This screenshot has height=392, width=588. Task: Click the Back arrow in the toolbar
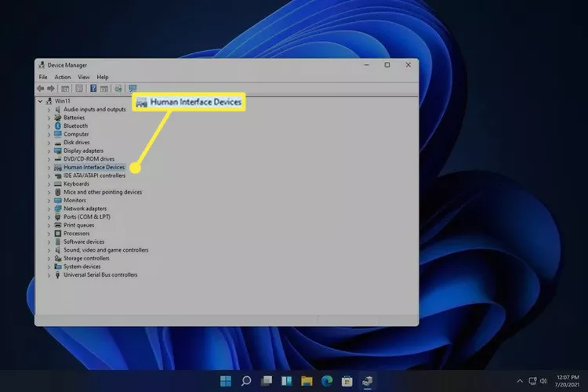pyautogui.click(x=41, y=89)
